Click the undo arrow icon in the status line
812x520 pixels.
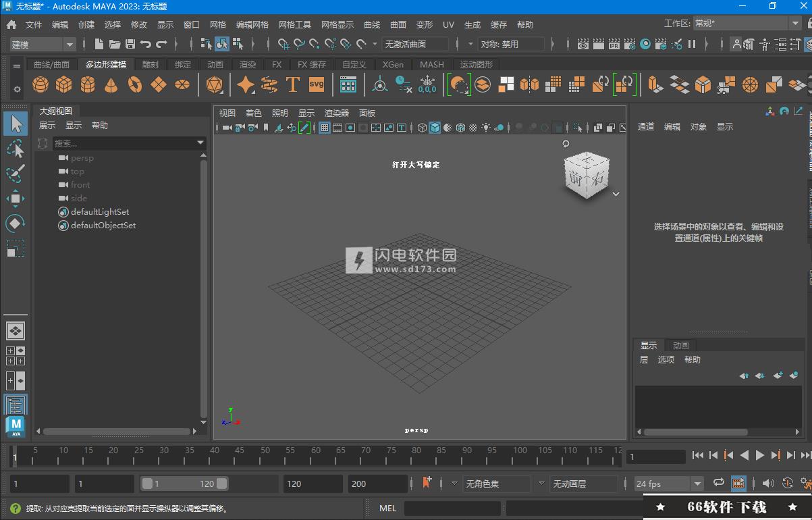coord(145,44)
